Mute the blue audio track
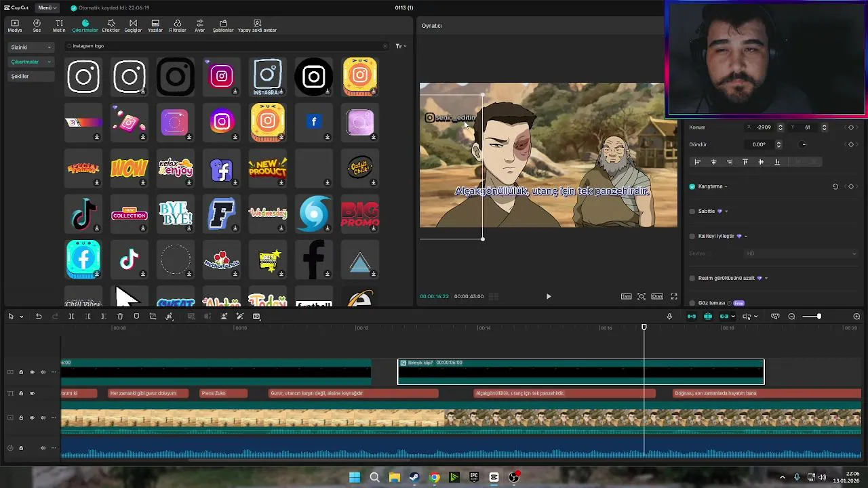Screen dimensions: 868x488 point(43,448)
